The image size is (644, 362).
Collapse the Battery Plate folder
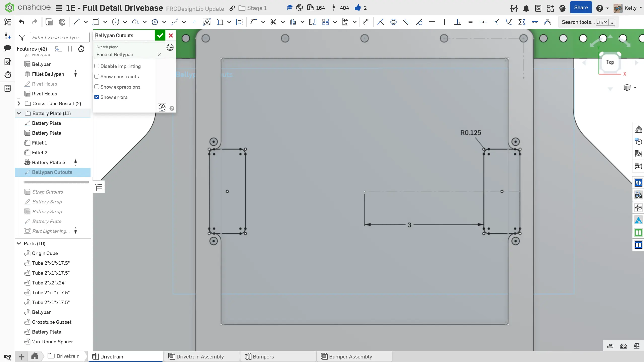[x=19, y=113]
